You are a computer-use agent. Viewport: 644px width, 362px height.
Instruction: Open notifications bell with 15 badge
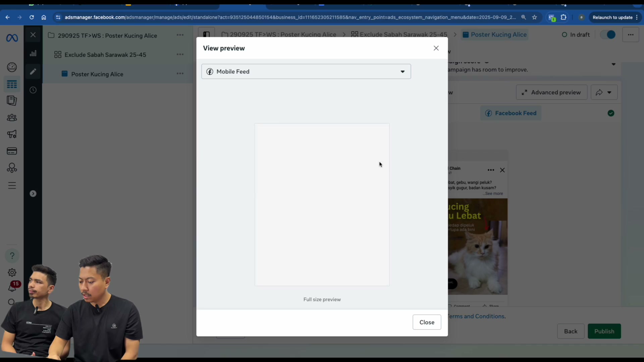click(13, 287)
